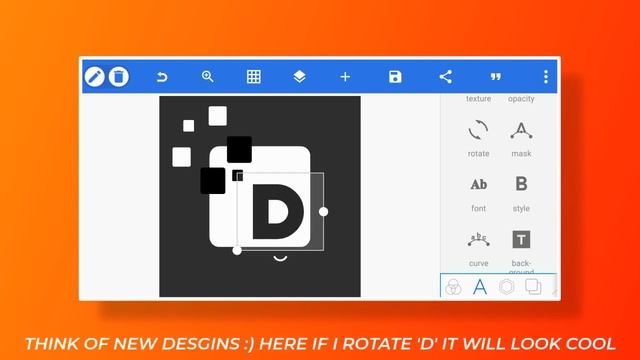Select the letter D on canvas

point(278,211)
